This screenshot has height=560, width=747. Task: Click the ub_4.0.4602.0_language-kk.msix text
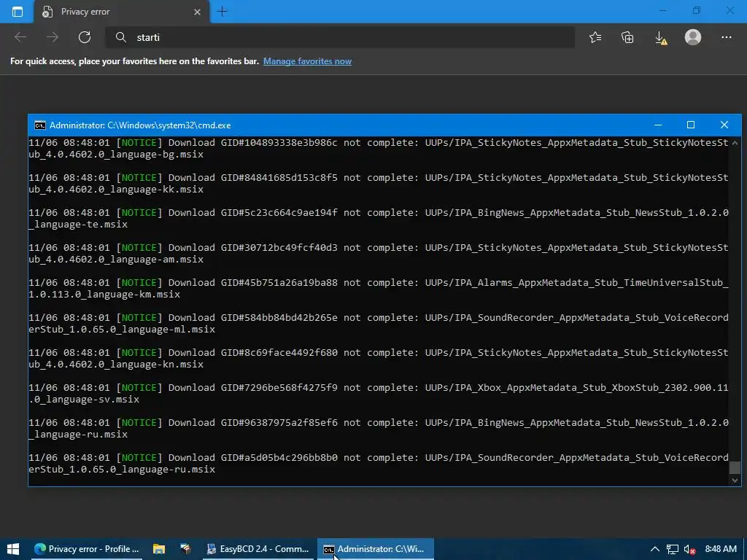[116, 190]
